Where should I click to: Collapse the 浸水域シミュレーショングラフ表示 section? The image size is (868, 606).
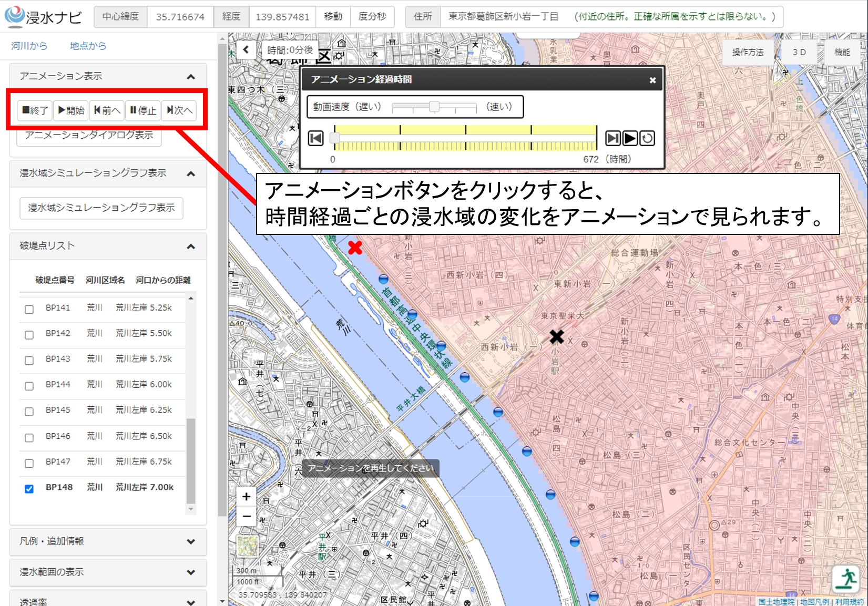tap(191, 173)
